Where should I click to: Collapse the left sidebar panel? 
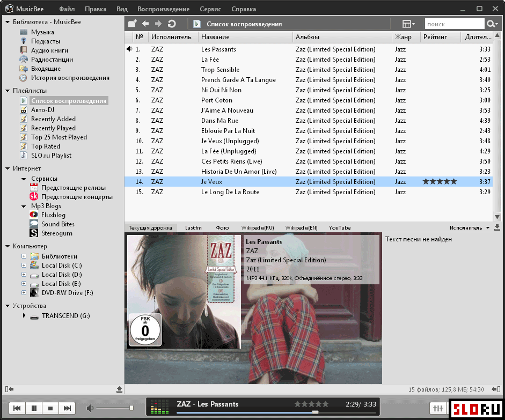[9, 389]
